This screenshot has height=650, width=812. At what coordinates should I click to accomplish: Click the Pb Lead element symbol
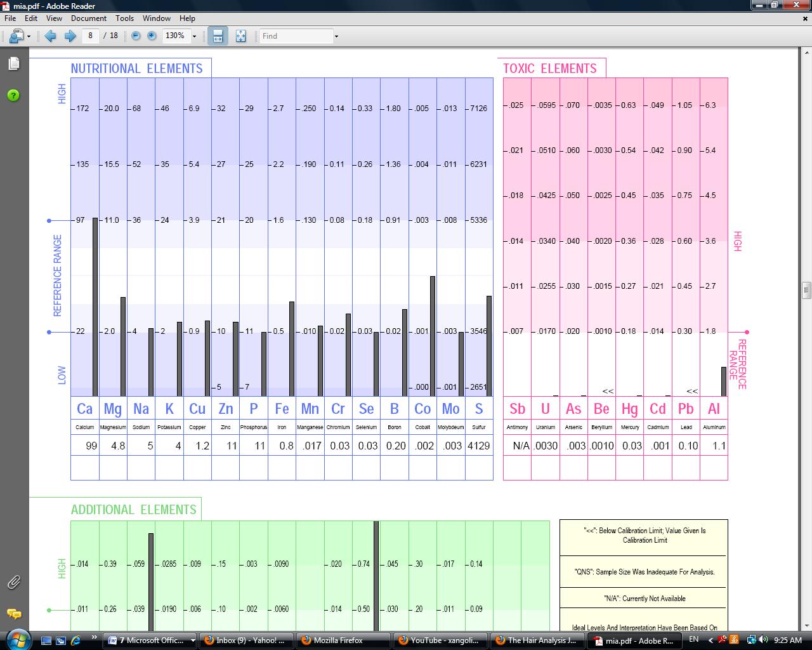click(686, 409)
